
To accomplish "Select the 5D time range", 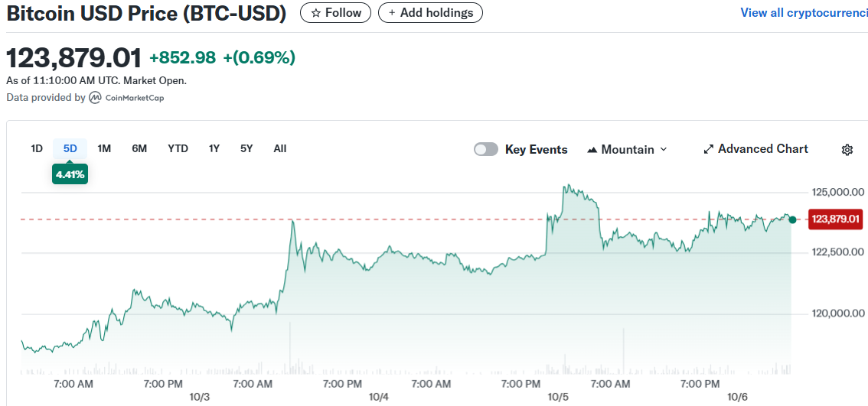I will (x=70, y=148).
